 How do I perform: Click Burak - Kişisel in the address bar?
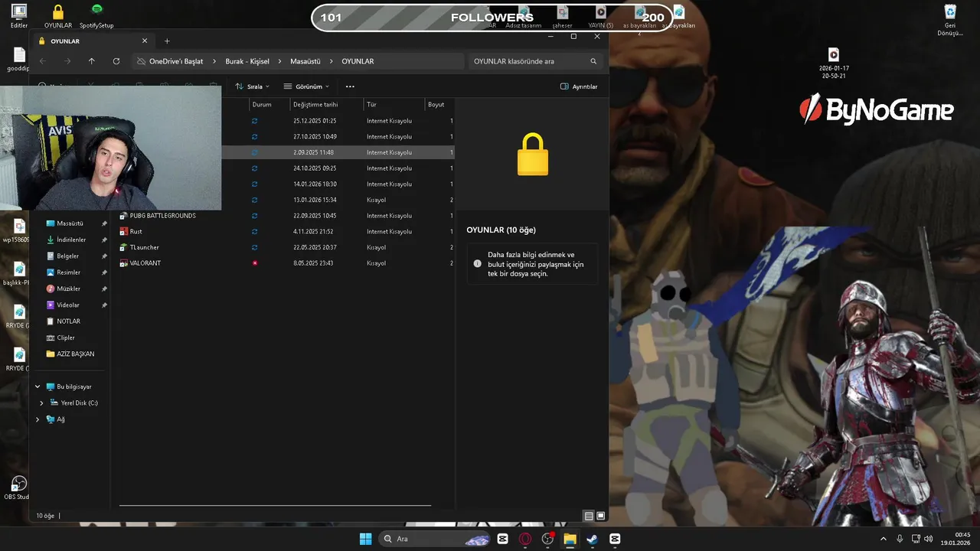[x=247, y=61]
